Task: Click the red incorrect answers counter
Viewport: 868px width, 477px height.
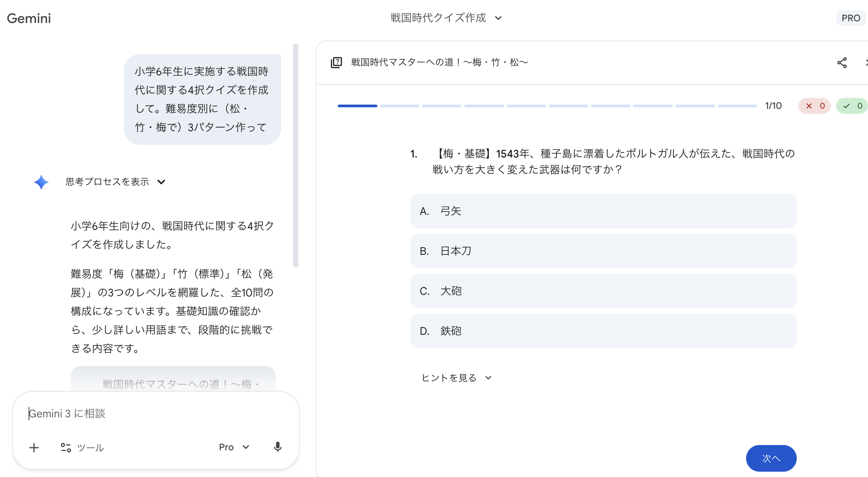Action: pos(814,106)
